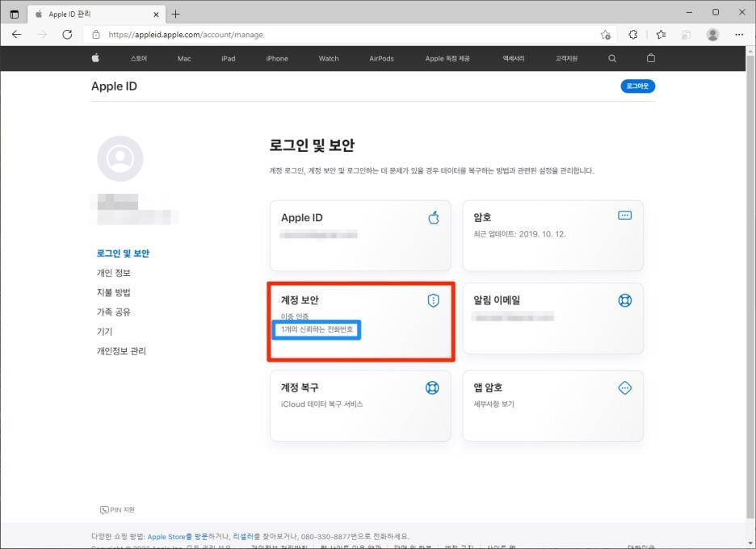
Task: Open 액세서리 in Apple navigation
Action: coord(514,58)
